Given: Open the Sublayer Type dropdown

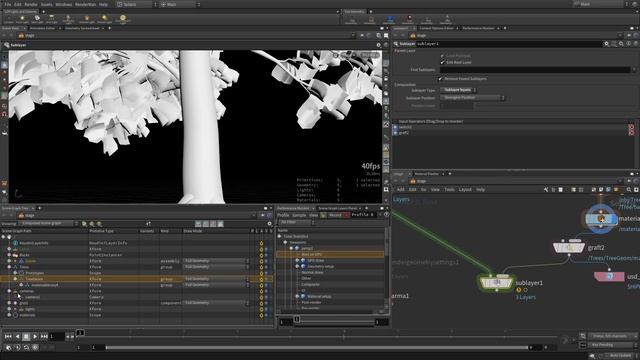Looking at the screenshot, I should click(458, 90).
